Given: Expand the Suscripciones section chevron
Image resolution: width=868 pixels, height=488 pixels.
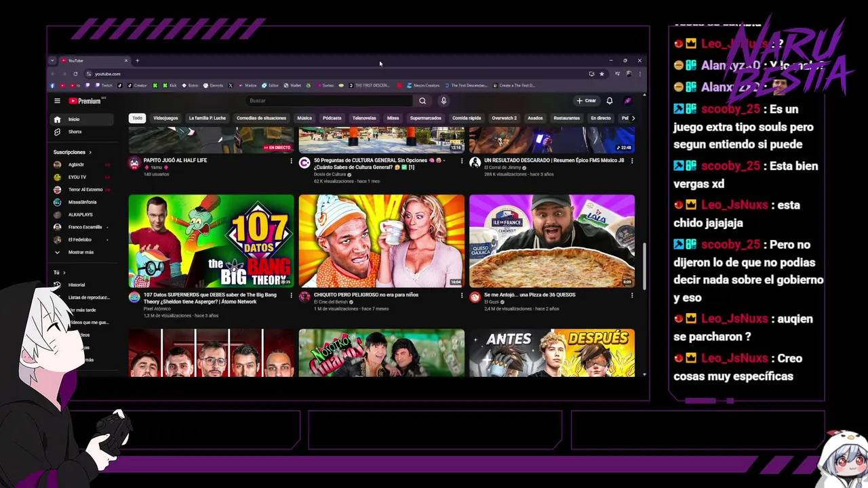Looking at the screenshot, I should [x=90, y=152].
